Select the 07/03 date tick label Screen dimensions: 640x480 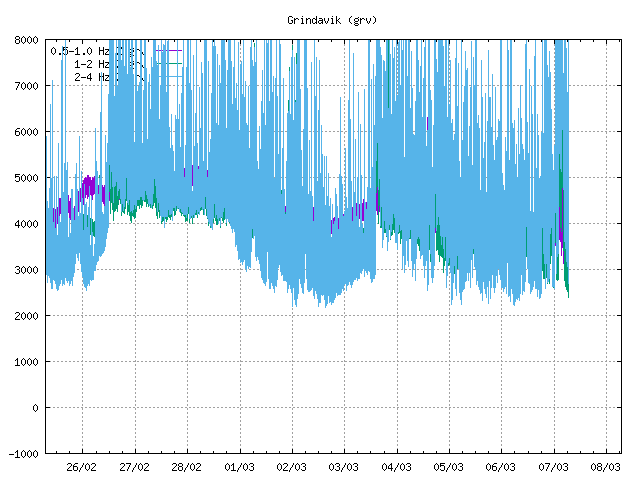554,467
